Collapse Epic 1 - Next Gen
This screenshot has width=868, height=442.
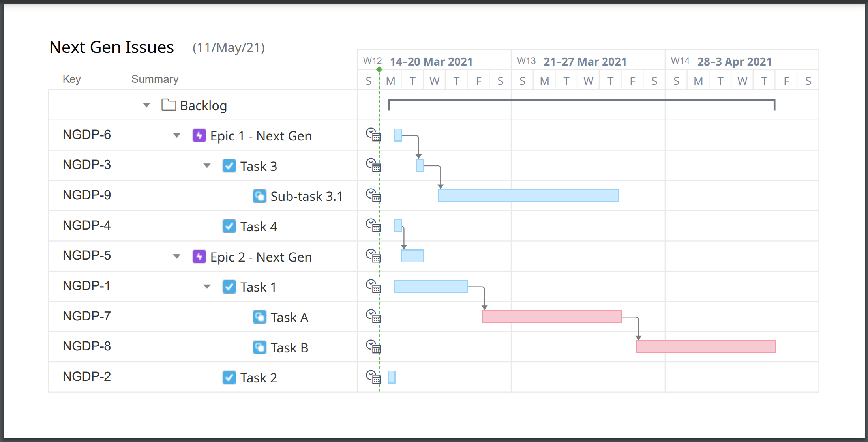176,135
